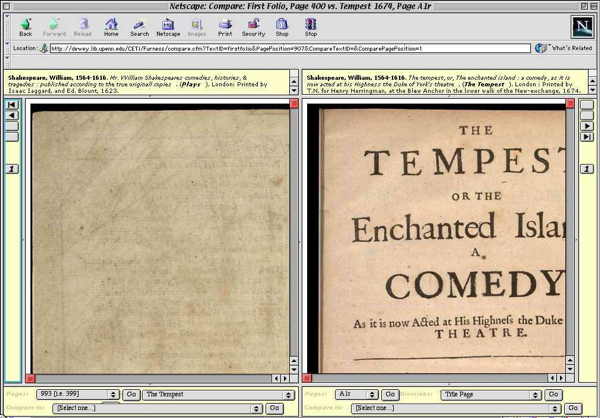Click red vertical scroll thumb in Tempest 1674 pane
The width and height of the screenshot is (600, 418).
570,103
